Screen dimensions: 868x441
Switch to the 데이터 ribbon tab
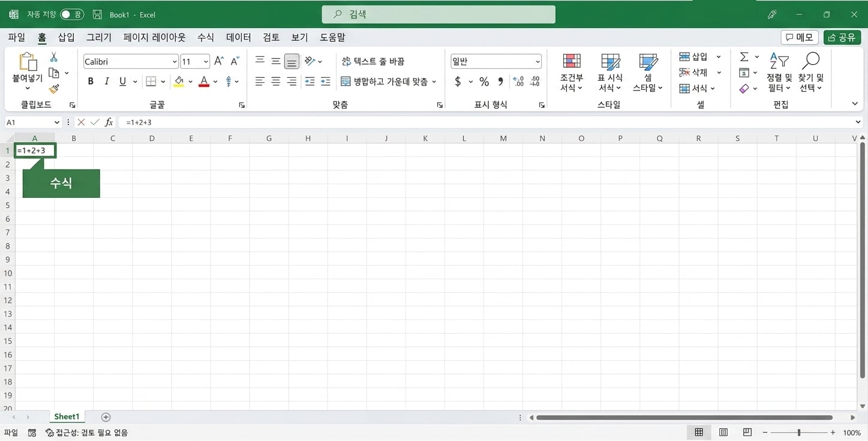(239, 37)
